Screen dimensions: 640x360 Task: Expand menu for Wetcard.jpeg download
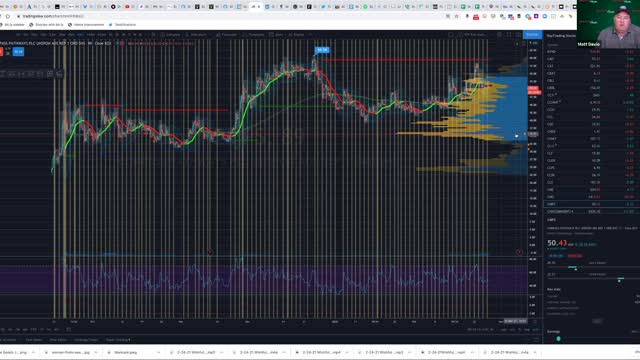pos(158,352)
